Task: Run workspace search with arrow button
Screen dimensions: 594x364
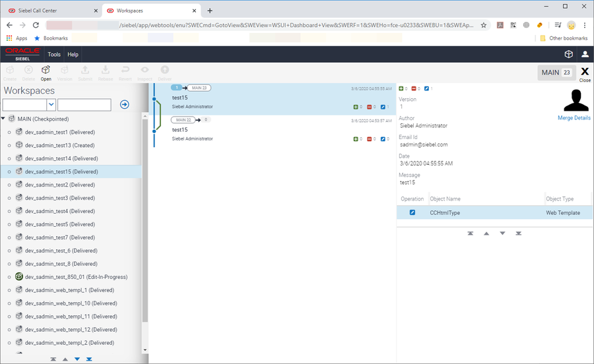Action: pyautogui.click(x=124, y=104)
